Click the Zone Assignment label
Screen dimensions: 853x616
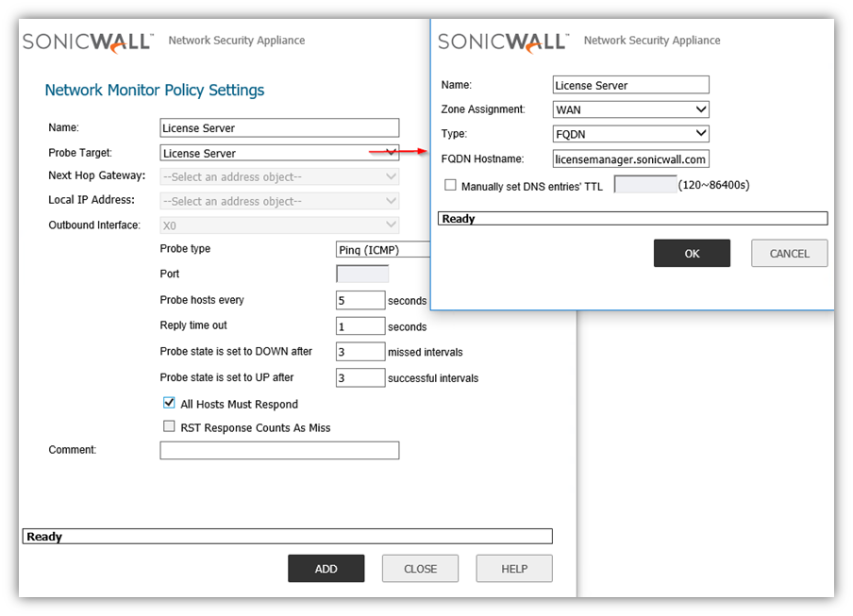[483, 109]
